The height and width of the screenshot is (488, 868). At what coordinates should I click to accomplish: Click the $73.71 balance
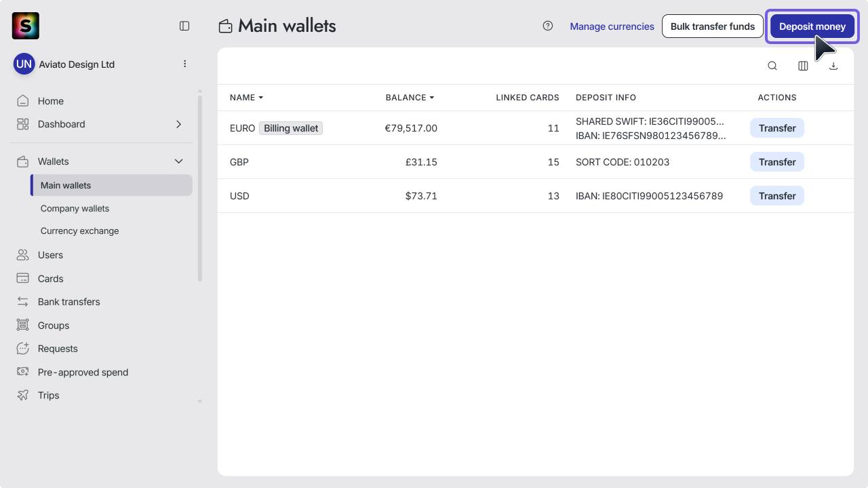click(421, 196)
